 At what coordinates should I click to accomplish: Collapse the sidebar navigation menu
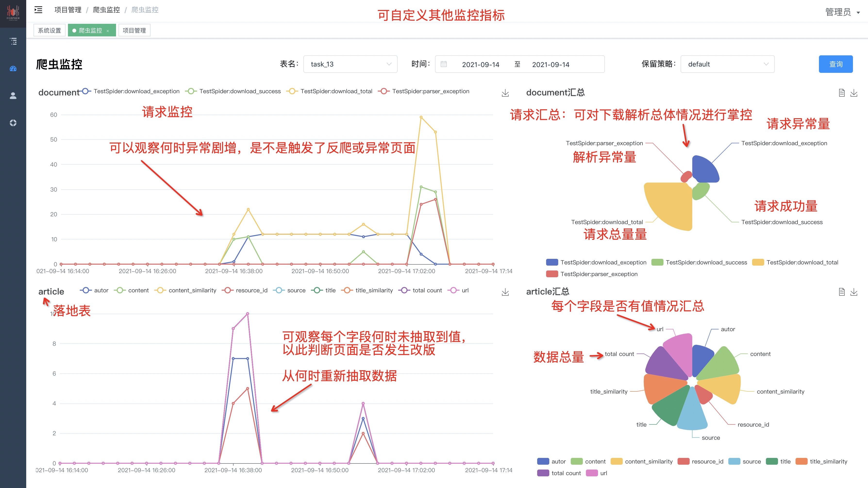tap(38, 10)
